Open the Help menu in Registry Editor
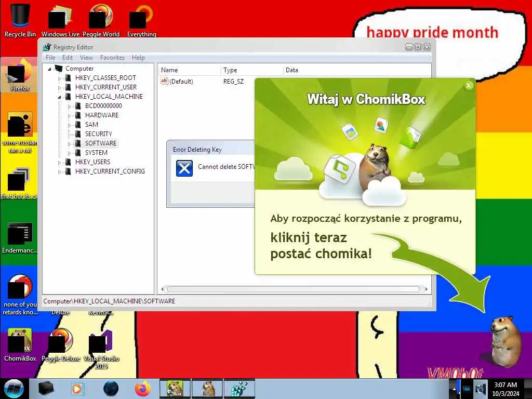The height and width of the screenshot is (399, 532). (138, 58)
